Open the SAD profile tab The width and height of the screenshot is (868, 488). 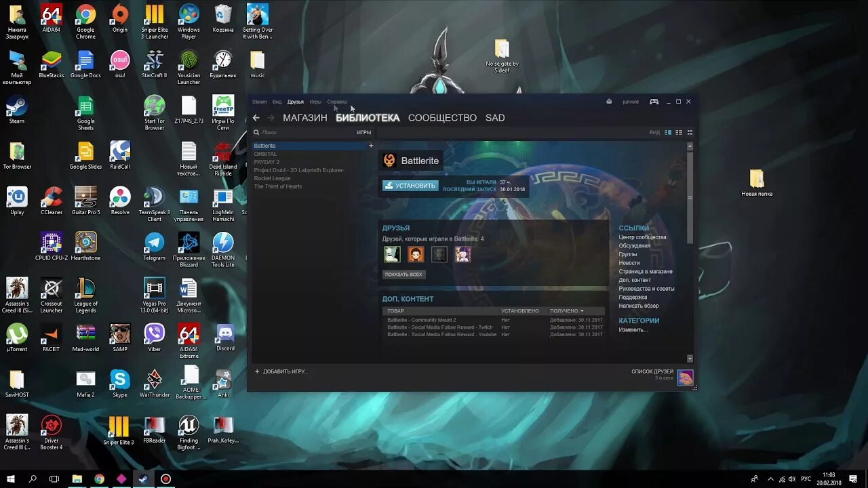(495, 118)
